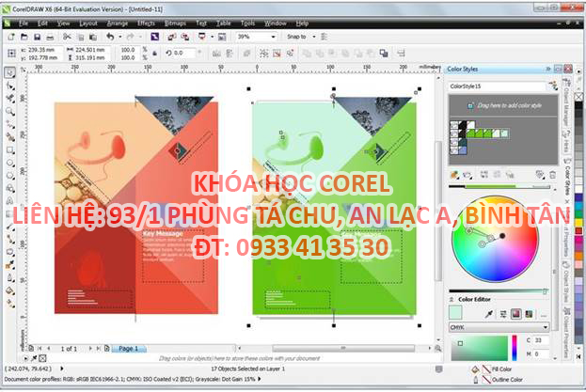Undo the last action
Screen dimensions: 586x392
point(110,37)
